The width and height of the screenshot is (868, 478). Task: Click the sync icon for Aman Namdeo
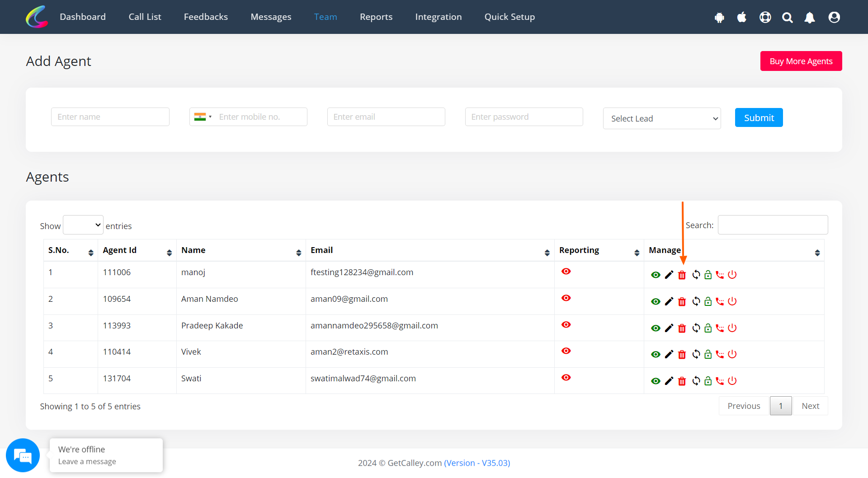(696, 301)
